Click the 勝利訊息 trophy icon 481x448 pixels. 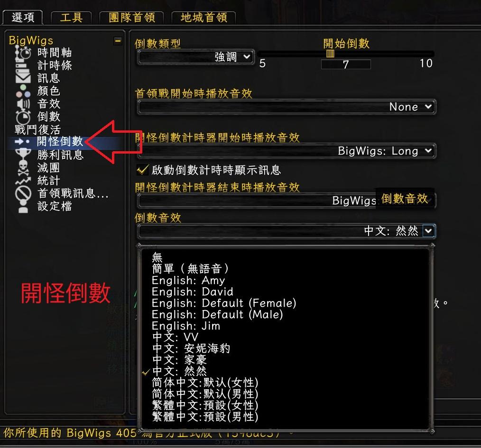pyautogui.click(x=23, y=154)
